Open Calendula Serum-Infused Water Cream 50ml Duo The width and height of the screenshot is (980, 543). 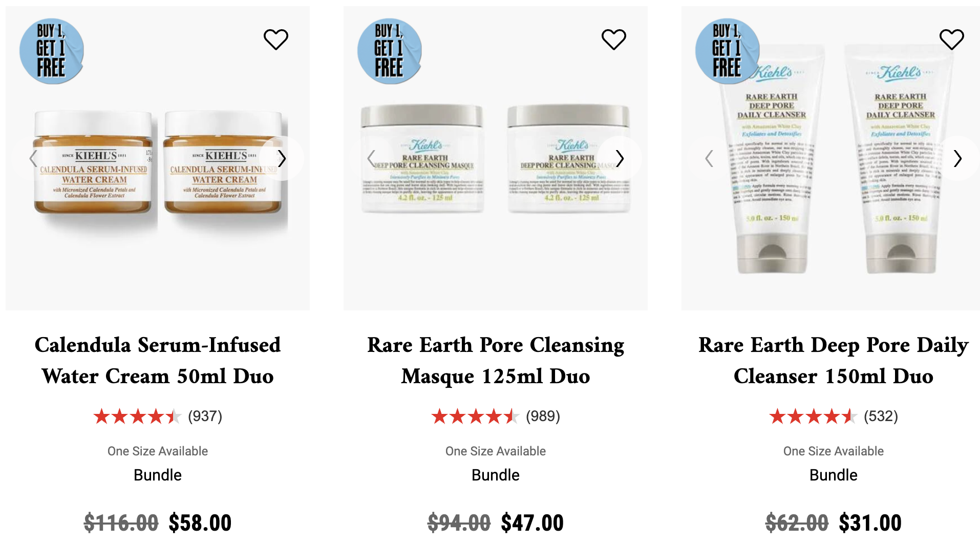[158, 361]
